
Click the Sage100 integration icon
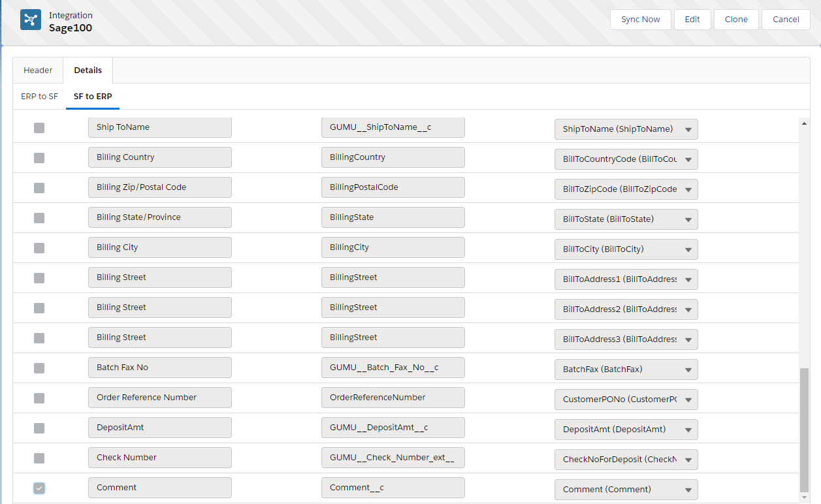click(x=31, y=20)
